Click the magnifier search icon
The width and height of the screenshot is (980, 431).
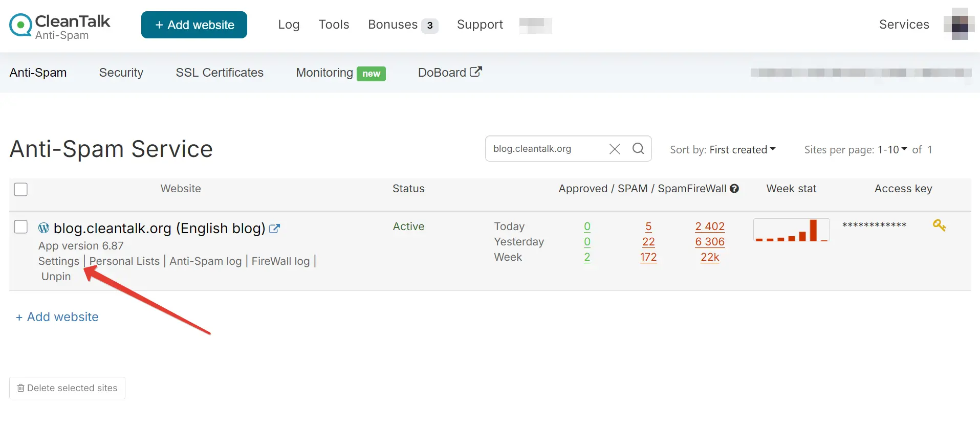pyautogui.click(x=638, y=148)
